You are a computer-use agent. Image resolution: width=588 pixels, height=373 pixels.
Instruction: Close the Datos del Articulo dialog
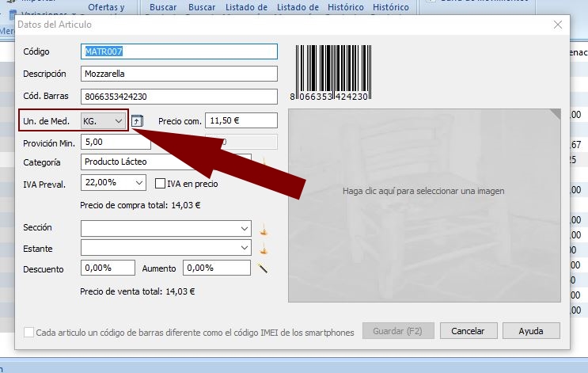coord(558,25)
